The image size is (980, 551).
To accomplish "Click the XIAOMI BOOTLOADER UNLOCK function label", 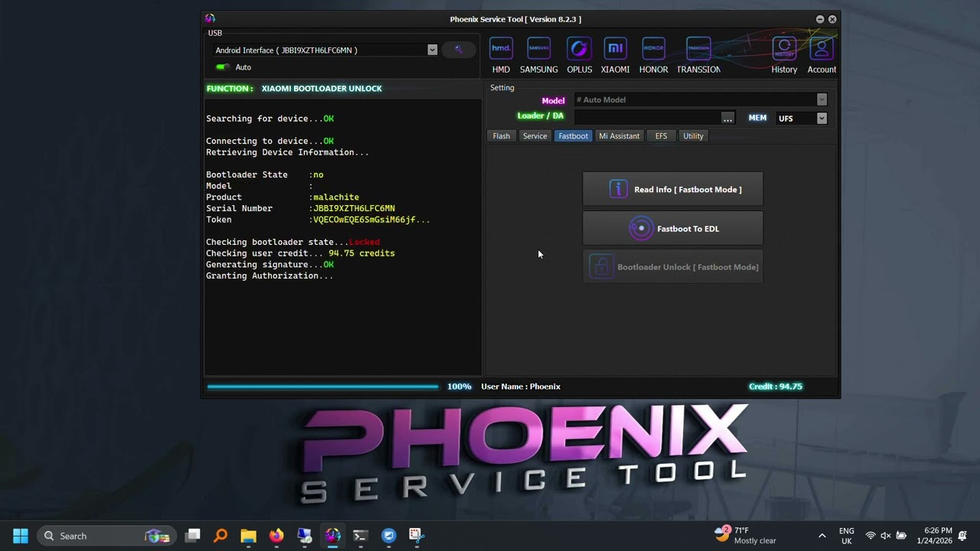I will tap(322, 89).
